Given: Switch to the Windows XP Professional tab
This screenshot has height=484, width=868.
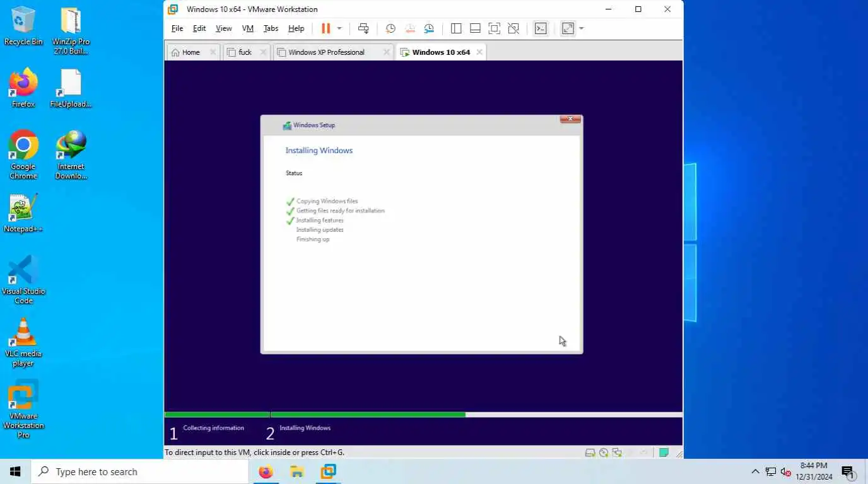Looking at the screenshot, I should tap(327, 52).
